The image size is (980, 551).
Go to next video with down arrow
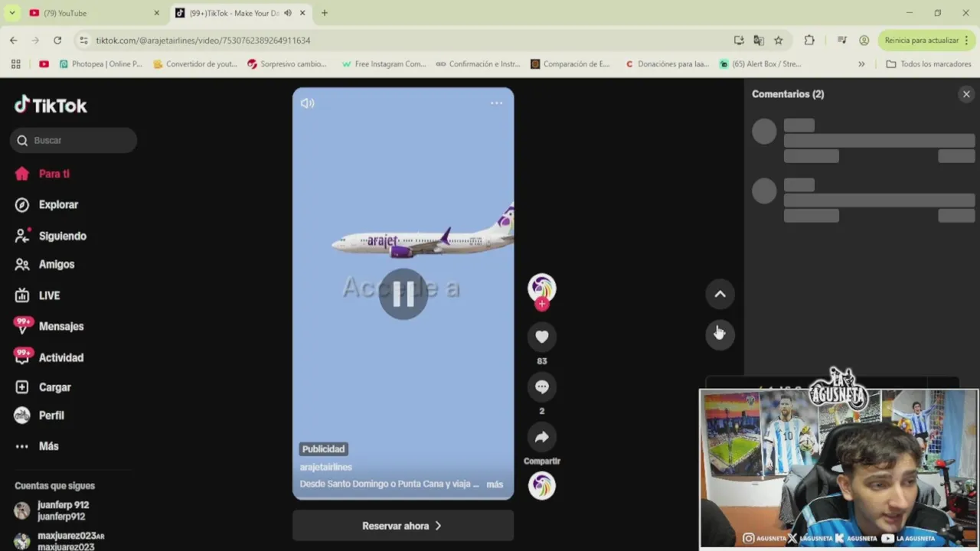720,334
